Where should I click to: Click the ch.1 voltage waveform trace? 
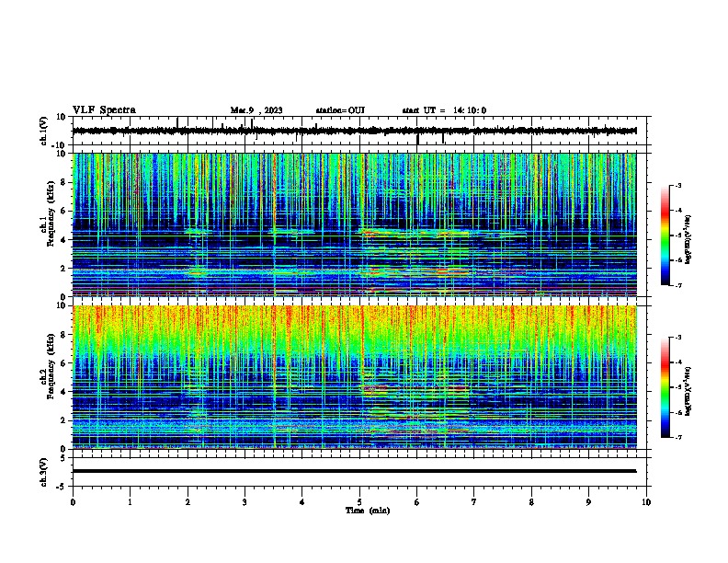(354, 131)
